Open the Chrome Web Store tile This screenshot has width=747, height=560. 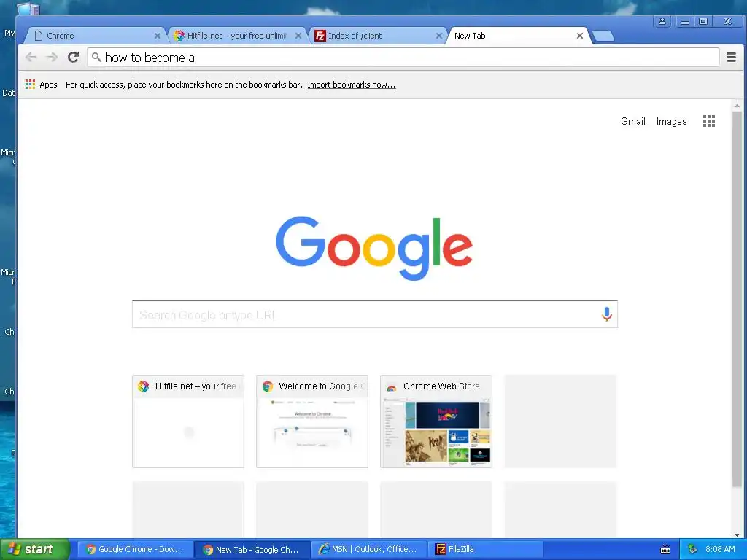436,421
